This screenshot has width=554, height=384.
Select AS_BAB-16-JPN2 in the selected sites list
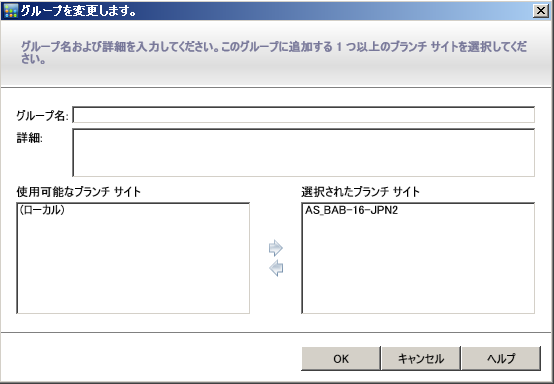click(352, 210)
